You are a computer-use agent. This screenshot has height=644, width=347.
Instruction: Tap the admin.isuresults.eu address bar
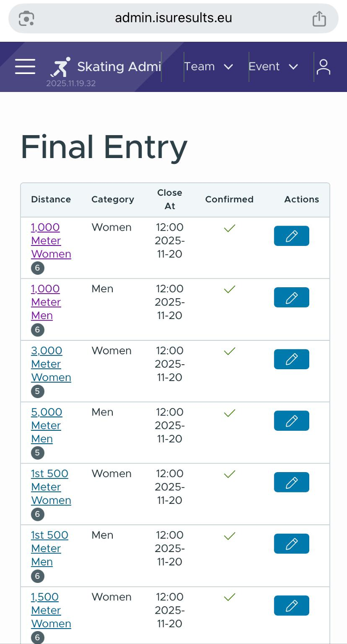coord(173,19)
